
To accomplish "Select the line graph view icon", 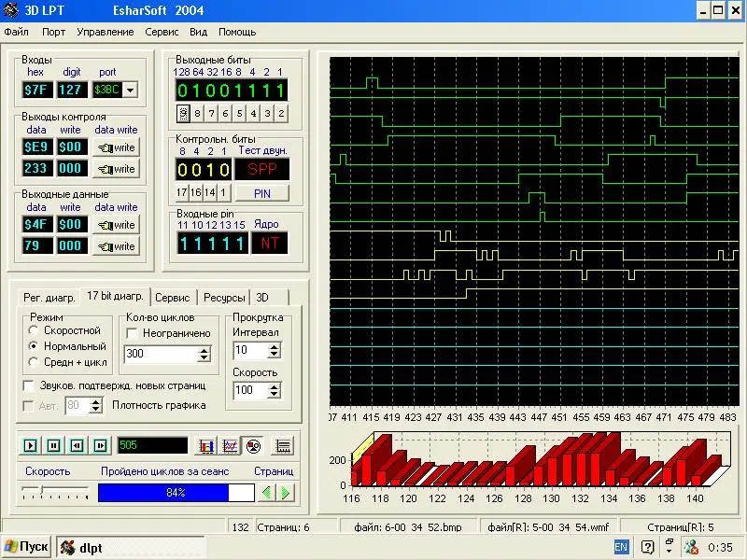I will [x=229, y=446].
